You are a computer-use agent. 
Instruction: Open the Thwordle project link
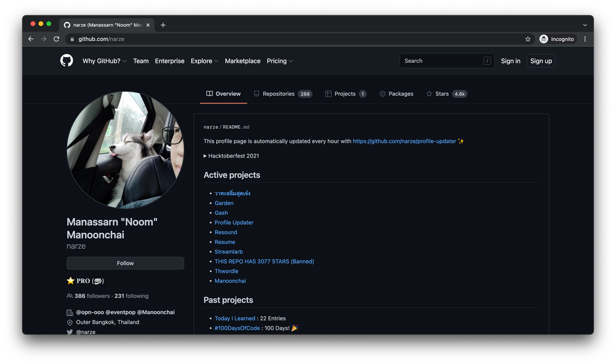[x=227, y=271]
